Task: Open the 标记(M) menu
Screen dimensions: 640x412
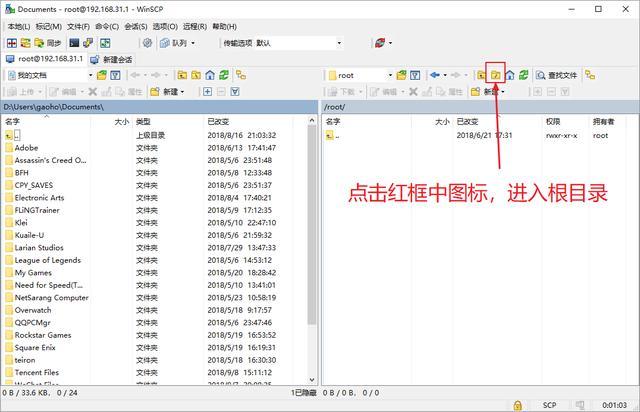Action: 49,27
